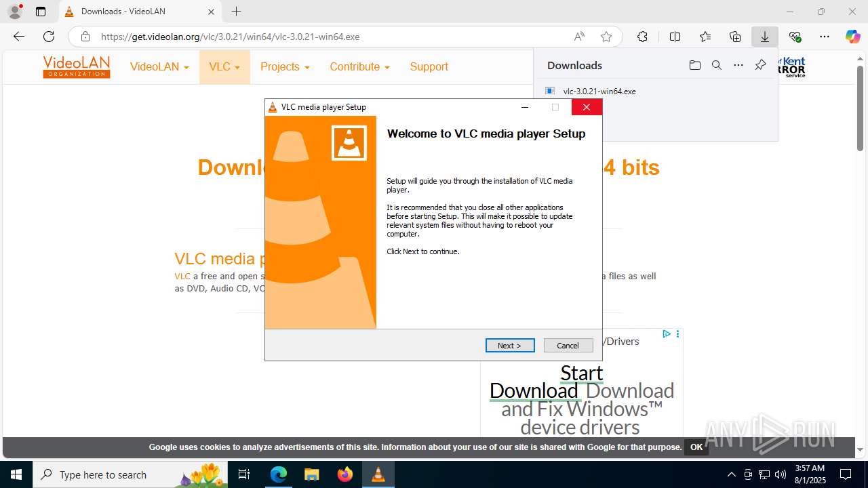
Task: Show hidden system tray icons
Action: click(x=731, y=474)
